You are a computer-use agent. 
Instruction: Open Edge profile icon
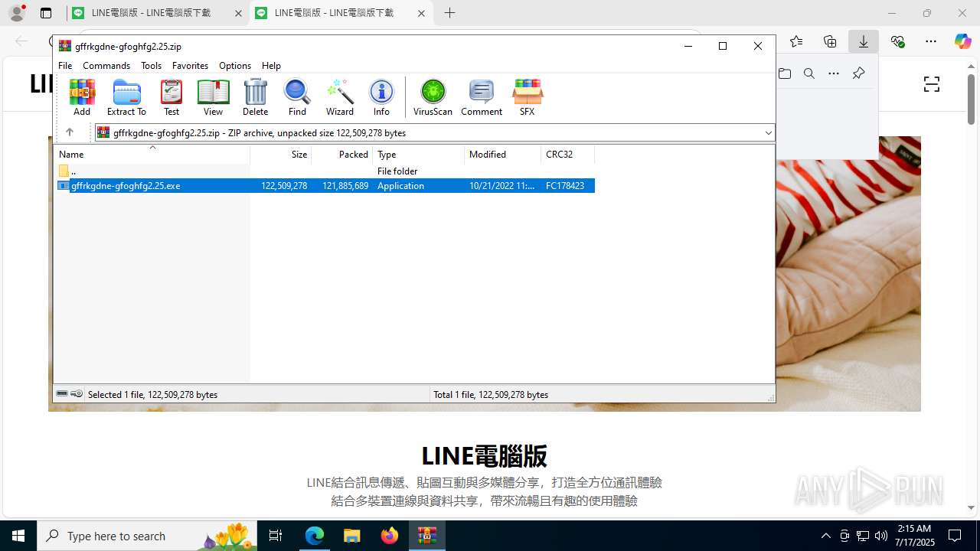click(17, 13)
